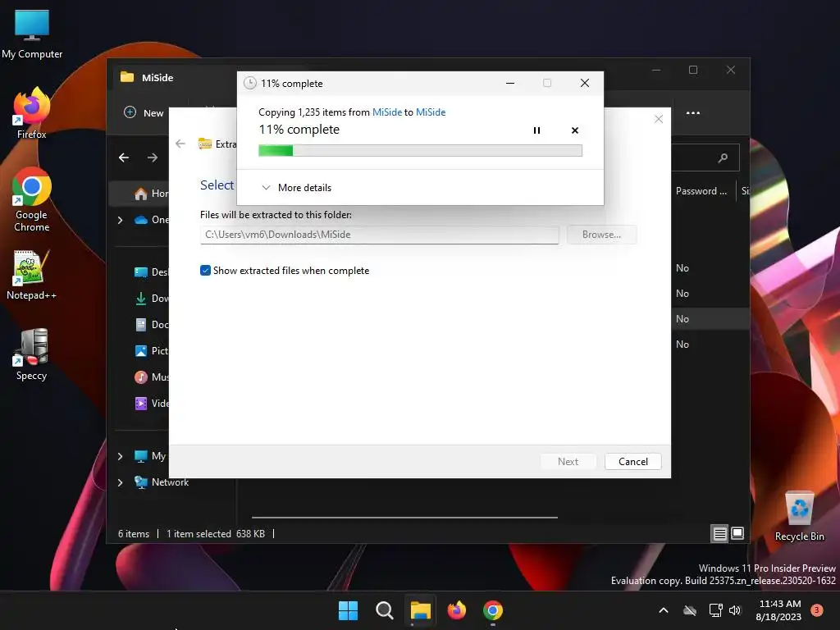Expand More details in copy dialog
840x630 pixels.
point(297,188)
